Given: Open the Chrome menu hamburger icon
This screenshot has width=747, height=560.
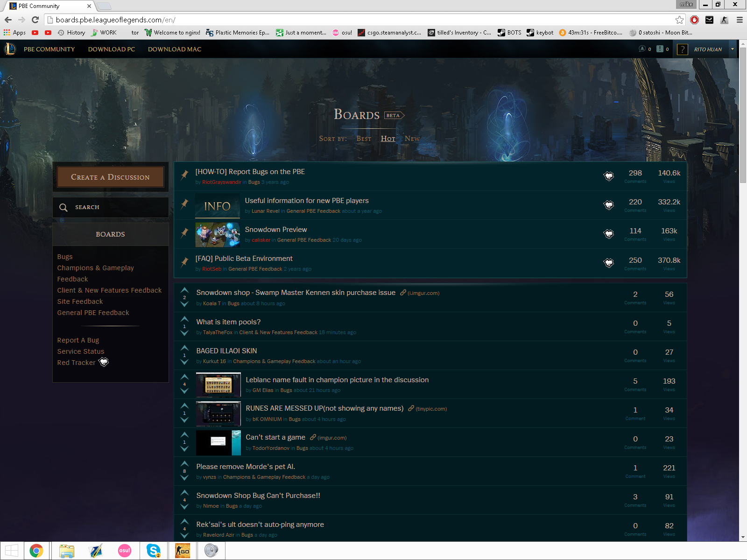Looking at the screenshot, I should pos(740,20).
